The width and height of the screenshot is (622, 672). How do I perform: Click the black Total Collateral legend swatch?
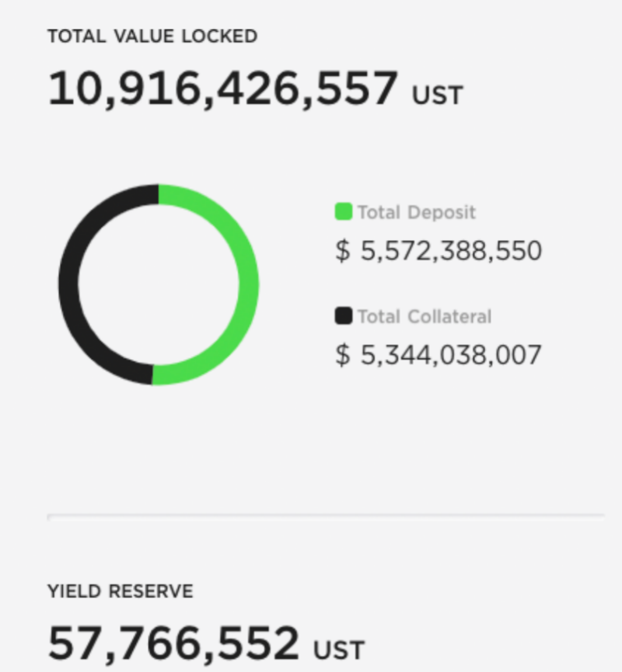pyautogui.click(x=343, y=316)
